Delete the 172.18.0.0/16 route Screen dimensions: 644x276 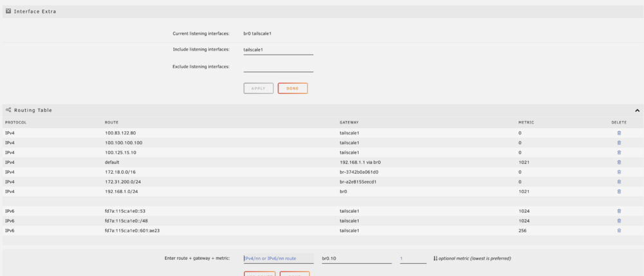(619, 172)
